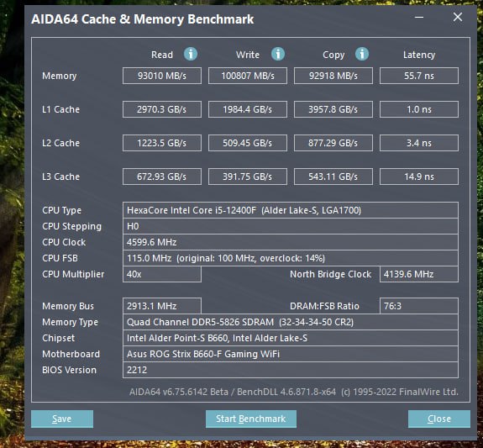Click the Read info icon
Viewport: 483px width, 448px height.
coord(191,54)
